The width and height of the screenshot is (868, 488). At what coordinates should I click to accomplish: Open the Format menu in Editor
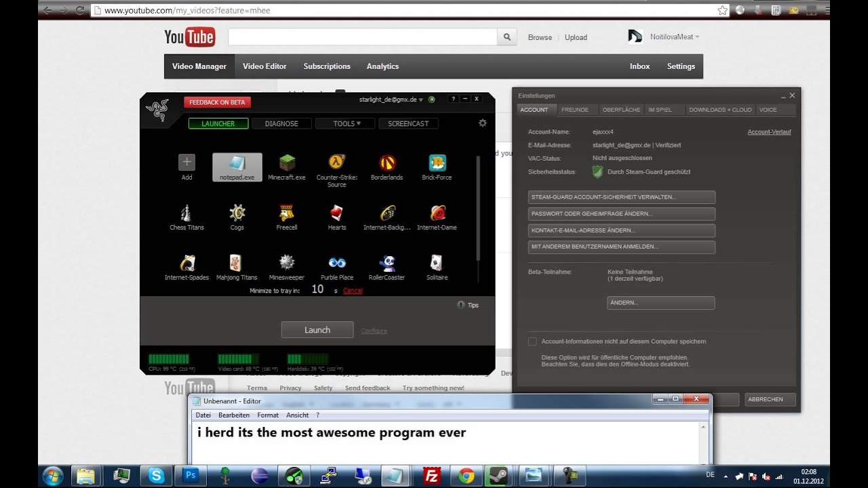tap(268, 415)
